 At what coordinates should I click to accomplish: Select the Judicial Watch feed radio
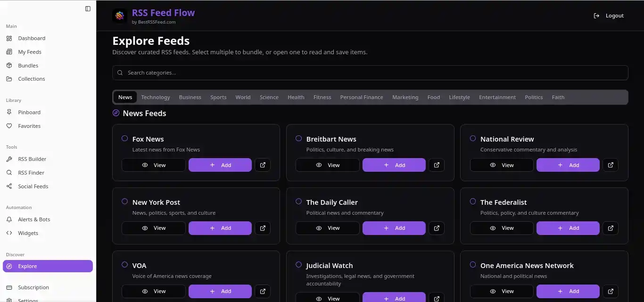click(298, 265)
